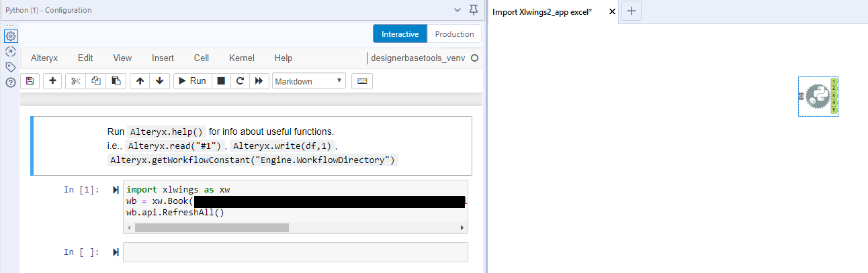Paste cells below using the clipboard icon

pos(116,81)
